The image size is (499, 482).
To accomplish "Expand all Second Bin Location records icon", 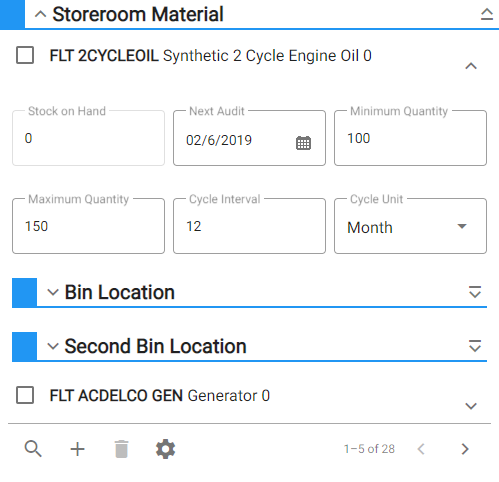I will tap(475, 346).
